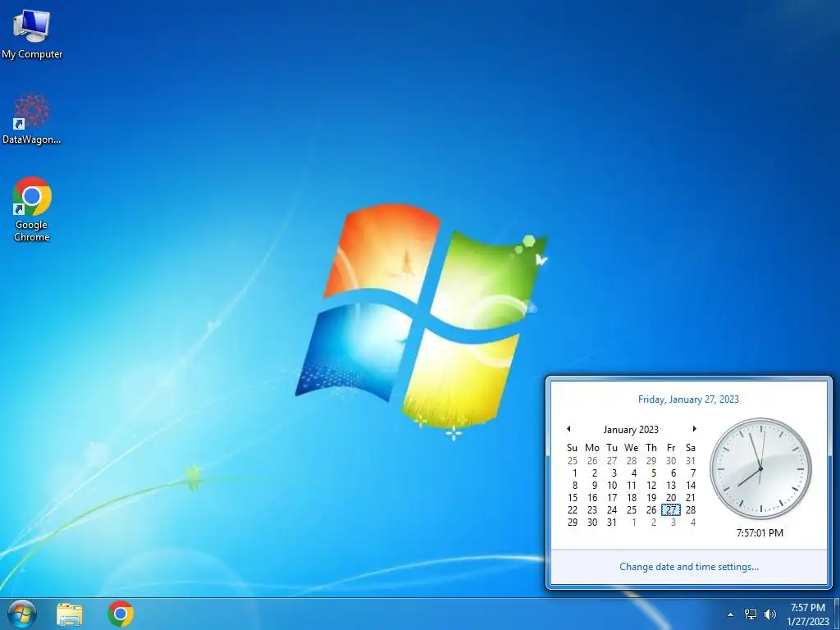
Task: Launch Chrome from the taskbar
Action: click(x=121, y=614)
